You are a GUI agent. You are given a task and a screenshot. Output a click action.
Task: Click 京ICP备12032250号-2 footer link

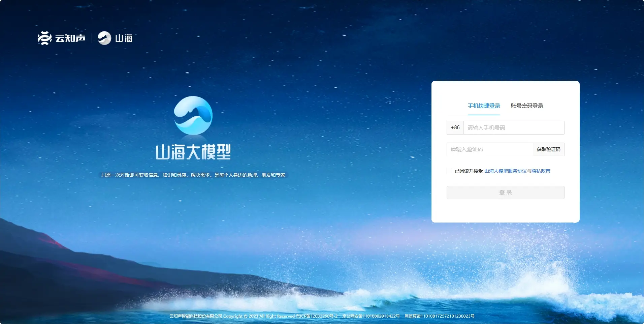click(x=317, y=316)
